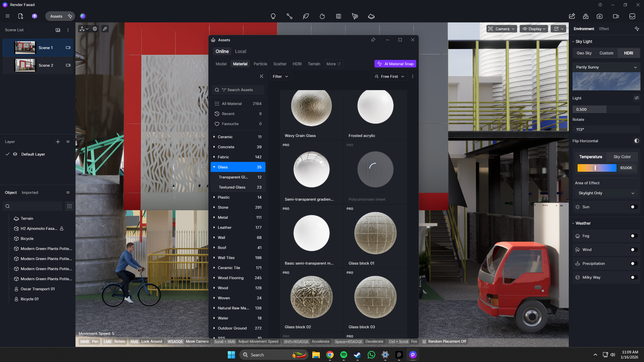Switch to the Local assets tab

[240, 51]
